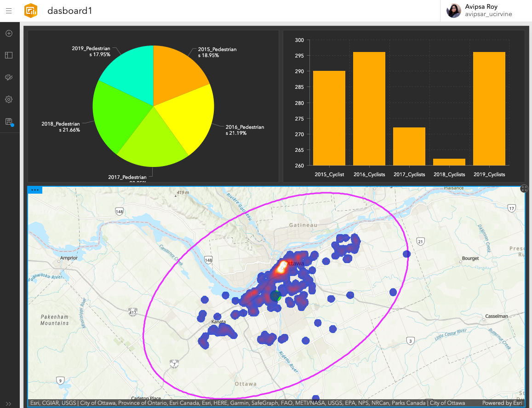Click the user avatar thumbnail
The image size is (532, 408).
(454, 10)
